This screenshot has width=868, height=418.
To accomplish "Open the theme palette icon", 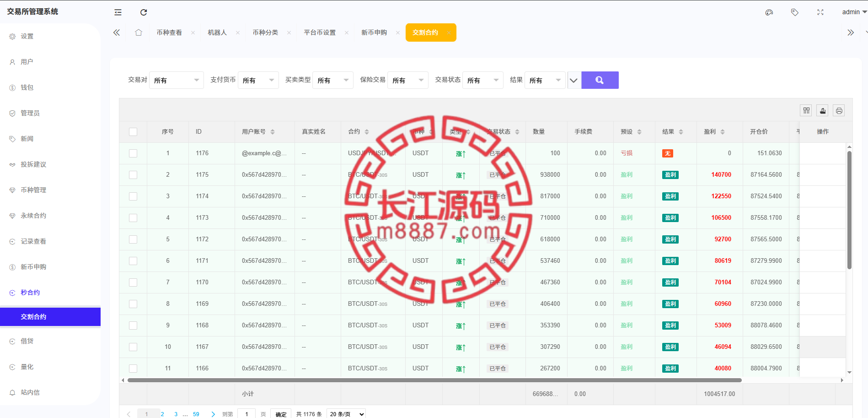I will 769,12.
